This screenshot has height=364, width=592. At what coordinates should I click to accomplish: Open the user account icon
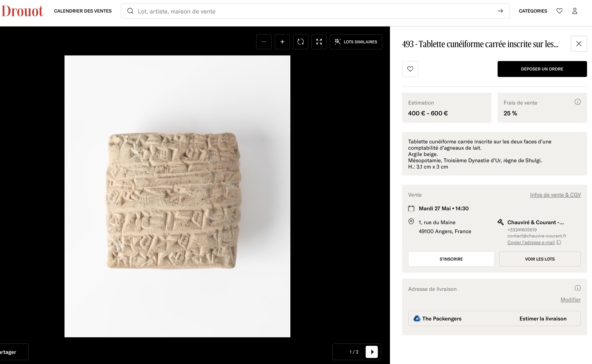click(x=575, y=11)
